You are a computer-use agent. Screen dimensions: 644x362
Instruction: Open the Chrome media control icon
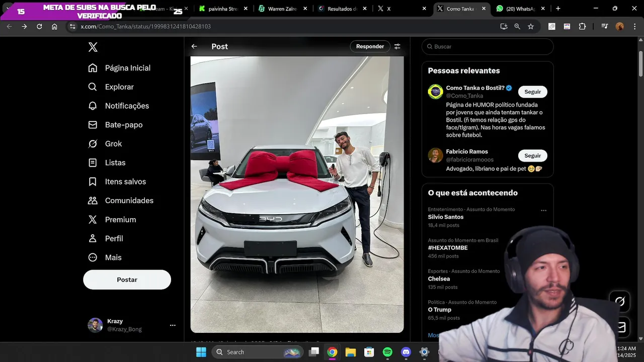click(605, 26)
